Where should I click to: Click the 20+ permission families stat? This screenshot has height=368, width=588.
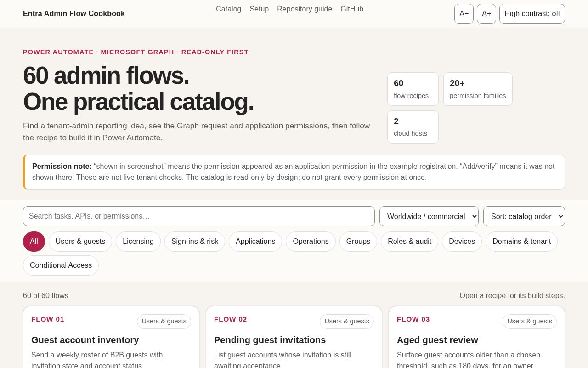coord(478,89)
